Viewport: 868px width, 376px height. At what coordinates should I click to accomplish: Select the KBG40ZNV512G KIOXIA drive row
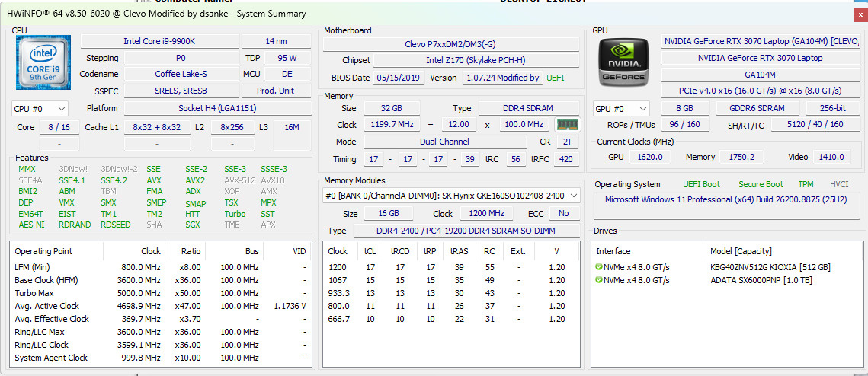(727, 267)
